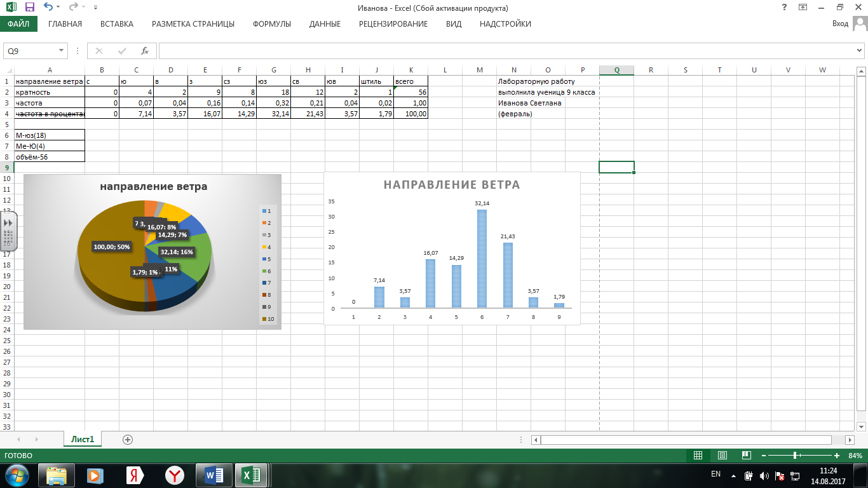This screenshot has width=868, height=488.
Task: Select column header Q
Action: coord(616,70)
